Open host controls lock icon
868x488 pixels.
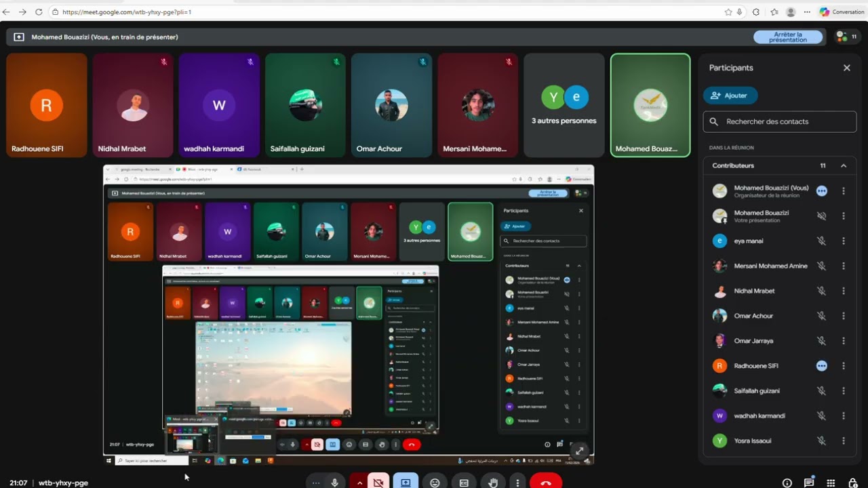[852, 483]
